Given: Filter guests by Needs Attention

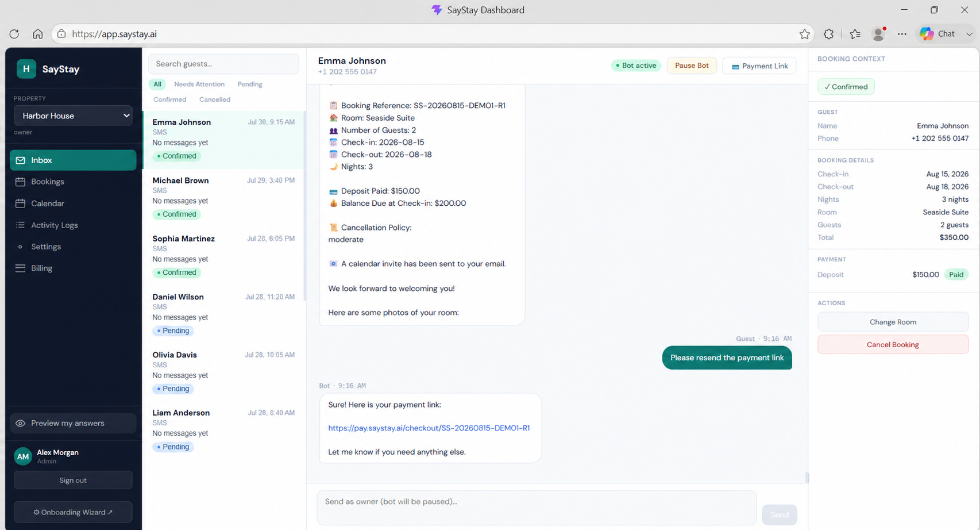Looking at the screenshot, I should point(199,84).
